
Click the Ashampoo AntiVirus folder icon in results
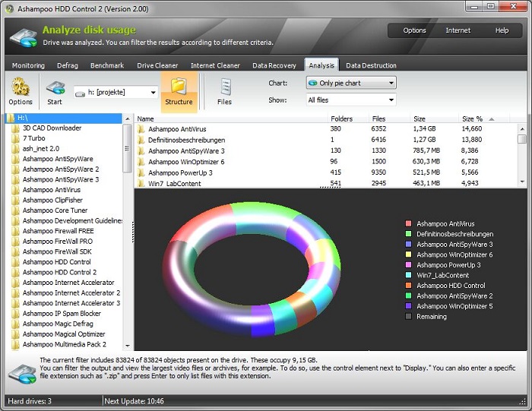click(141, 129)
